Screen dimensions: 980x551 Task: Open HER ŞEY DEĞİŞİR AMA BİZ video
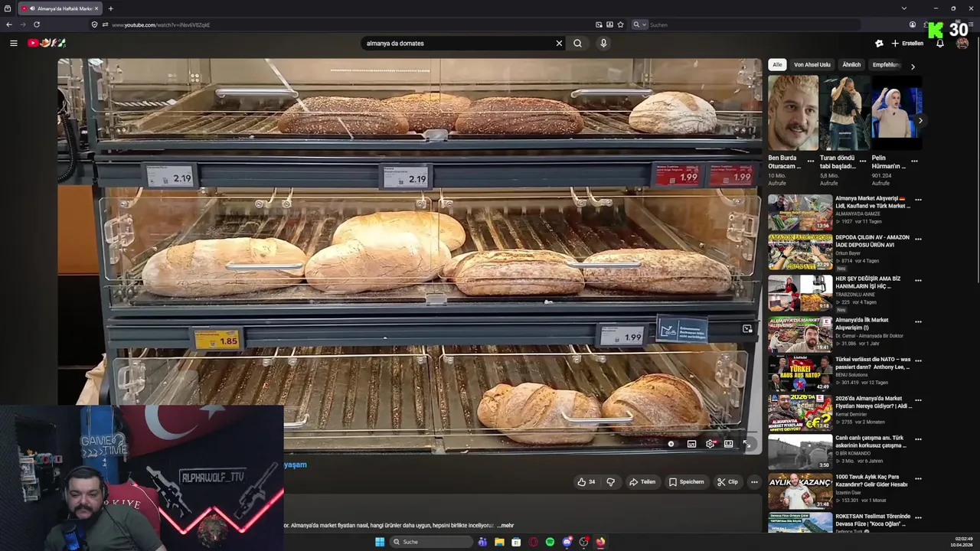(x=800, y=292)
